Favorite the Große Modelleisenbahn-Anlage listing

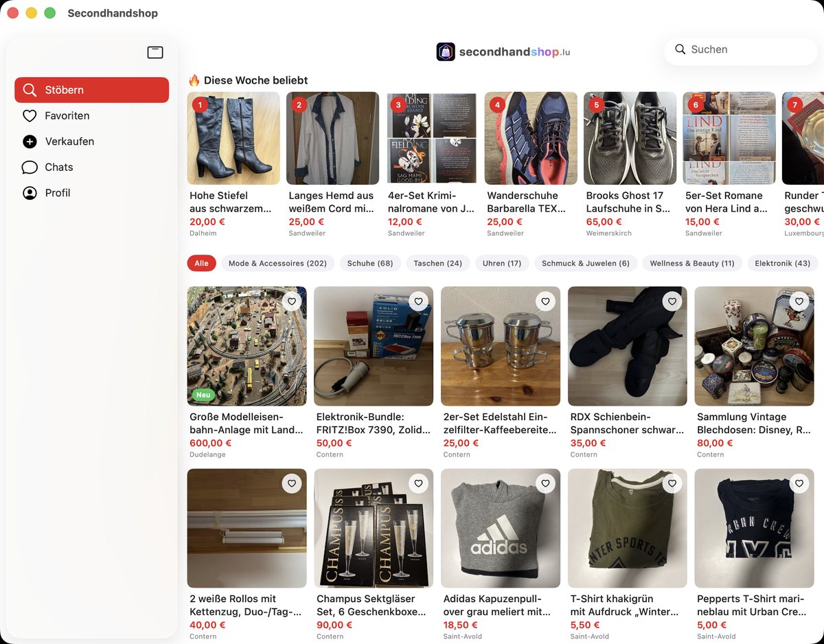pyautogui.click(x=292, y=301)
